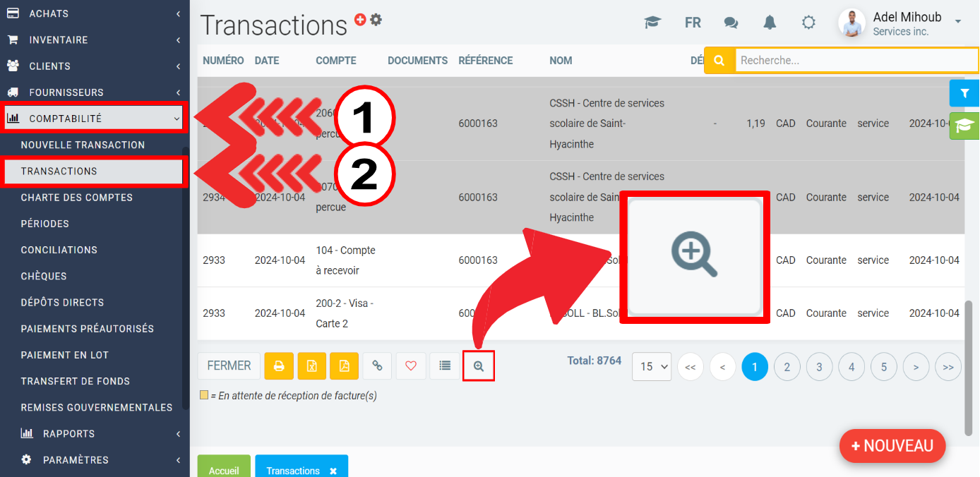This screenshot has width=980, height=477.
Task: Export transactions with the PDF icon
Action: (344, 366)
